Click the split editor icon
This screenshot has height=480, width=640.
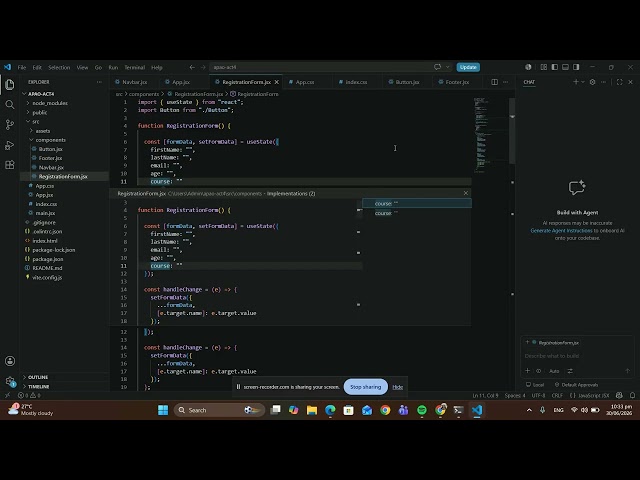[x=494, y=82]
